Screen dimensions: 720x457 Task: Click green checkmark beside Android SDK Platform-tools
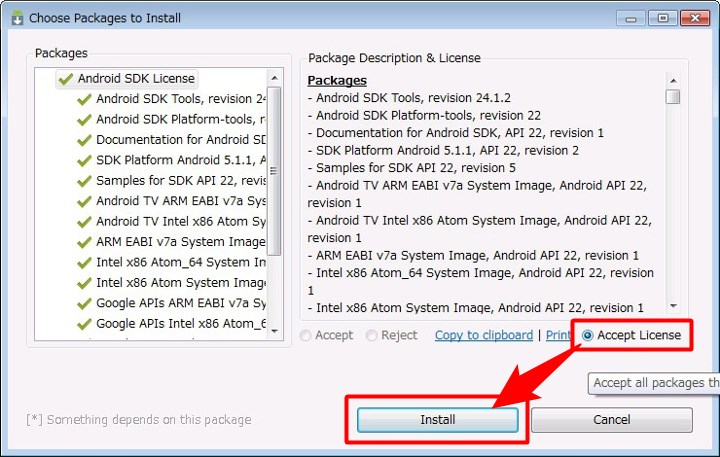click(84, 120)
